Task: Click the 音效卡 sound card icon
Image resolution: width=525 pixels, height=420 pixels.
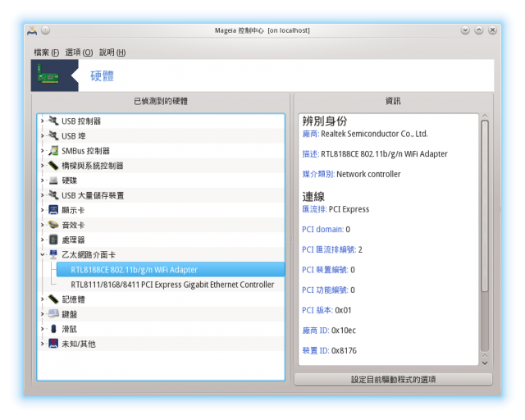Action: point(53,225)
